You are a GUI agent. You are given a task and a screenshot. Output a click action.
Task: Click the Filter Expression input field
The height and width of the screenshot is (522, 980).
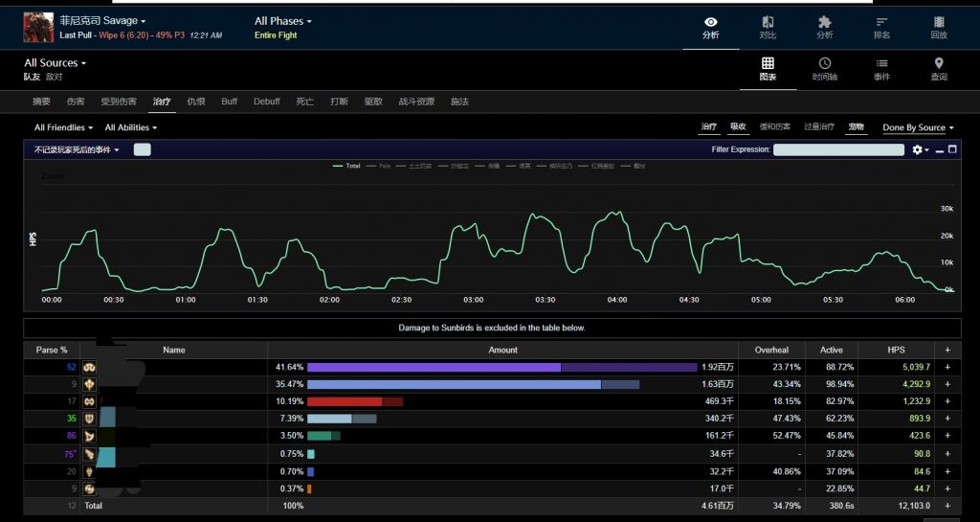(838, 150)
